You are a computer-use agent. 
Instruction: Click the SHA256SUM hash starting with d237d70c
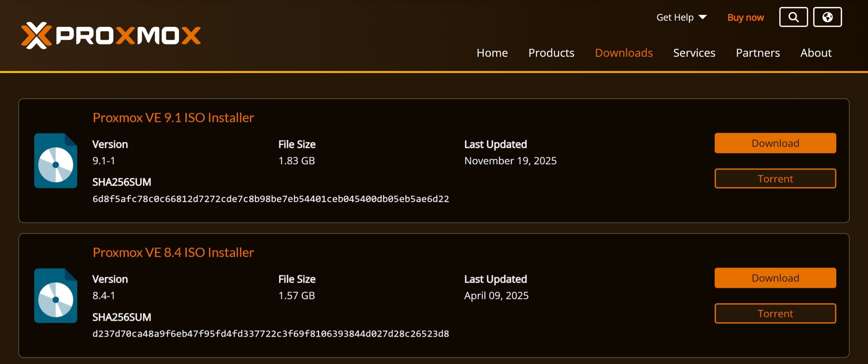click(x=271, y=334)
